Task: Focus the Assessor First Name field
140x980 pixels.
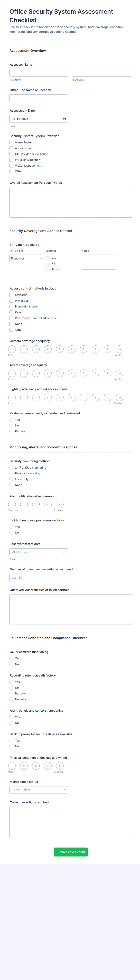Action: tap(39, 73)
